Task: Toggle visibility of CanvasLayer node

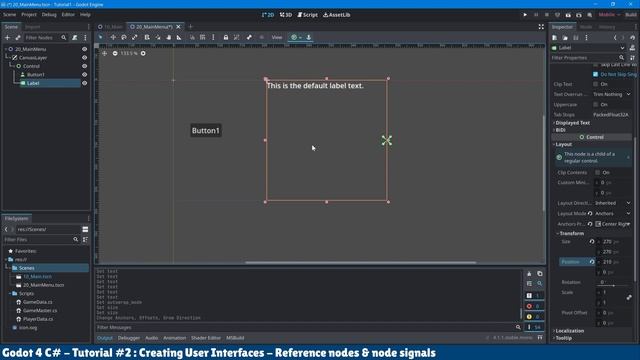Action: point(84,58)
